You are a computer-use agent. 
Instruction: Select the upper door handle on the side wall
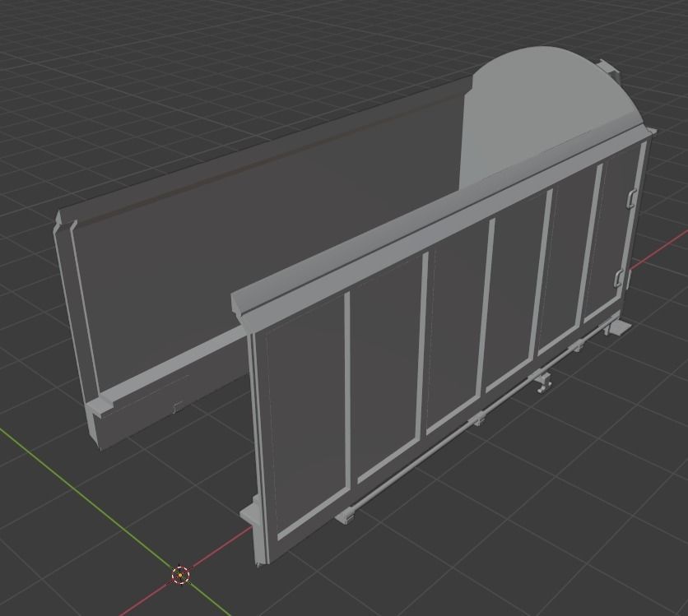coord(630,197)
